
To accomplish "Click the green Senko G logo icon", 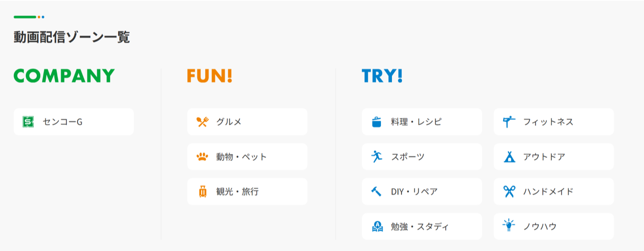I will [x=28, y=122].
